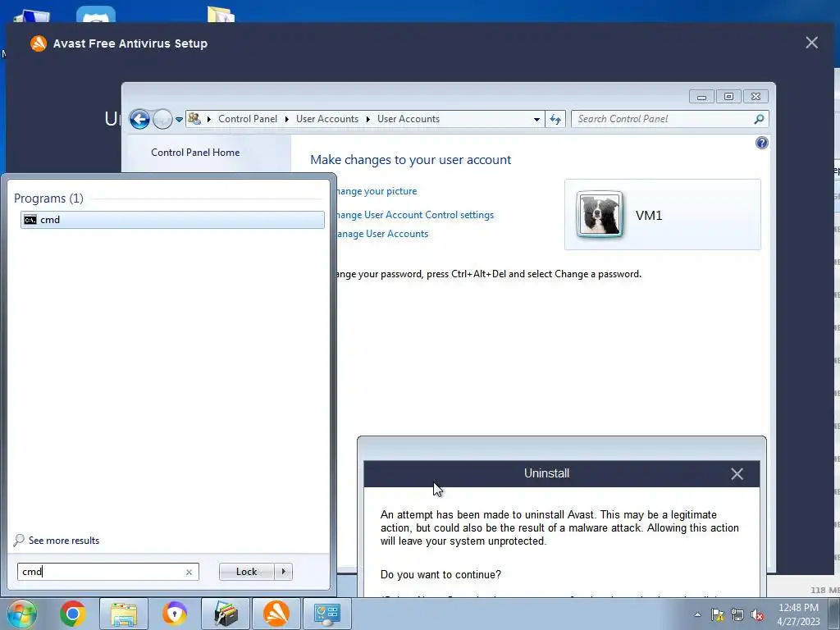Open Windows Explorer from the taskbar
Image resolution: width=840 pixels, height=630 pixels.
coord(124,614)
